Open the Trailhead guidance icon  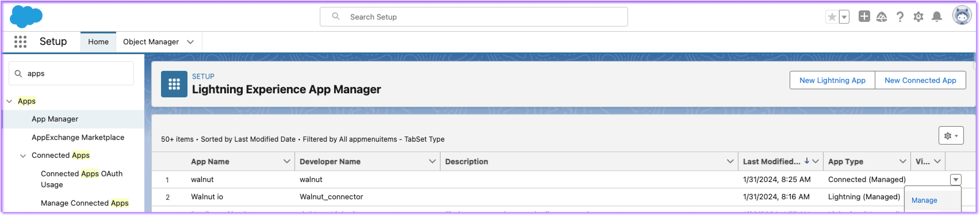(x=881, y=17)
